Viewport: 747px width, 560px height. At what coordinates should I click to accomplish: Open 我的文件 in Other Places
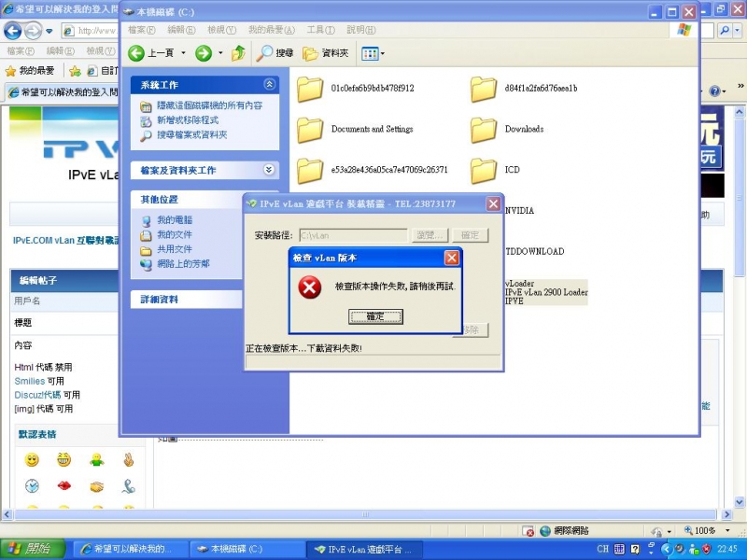[175, 235]
